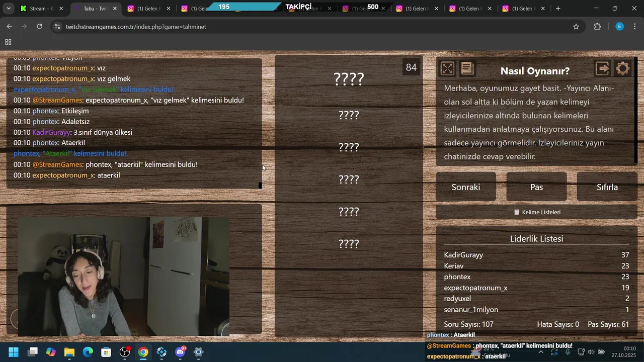Open apps grid in bookmarks bar

(x=8, y=43)
